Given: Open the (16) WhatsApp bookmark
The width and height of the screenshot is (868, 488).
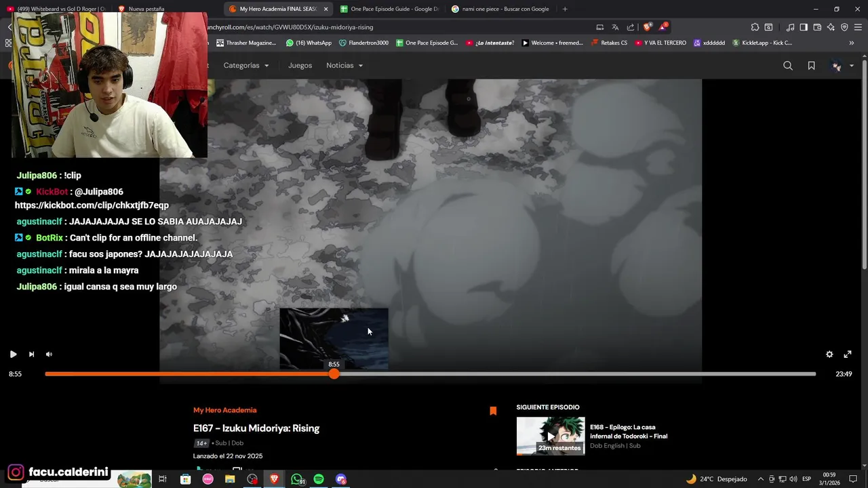Looking at the screenshot, I should 309,43.
